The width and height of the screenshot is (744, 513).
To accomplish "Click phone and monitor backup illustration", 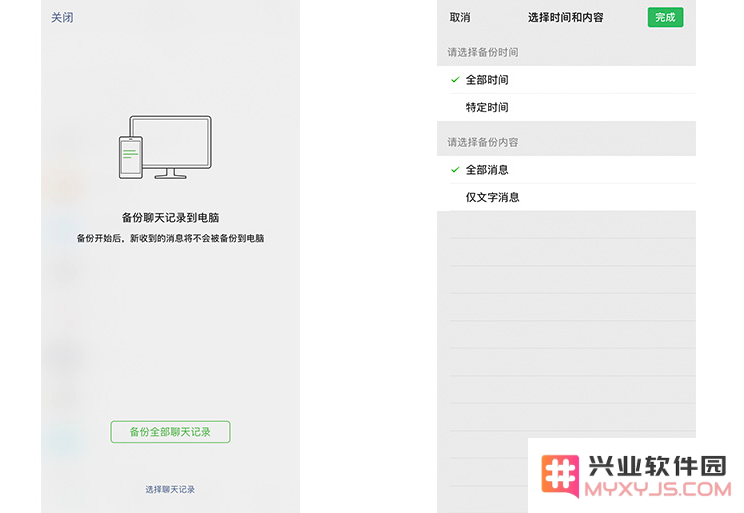I will 165,147.
